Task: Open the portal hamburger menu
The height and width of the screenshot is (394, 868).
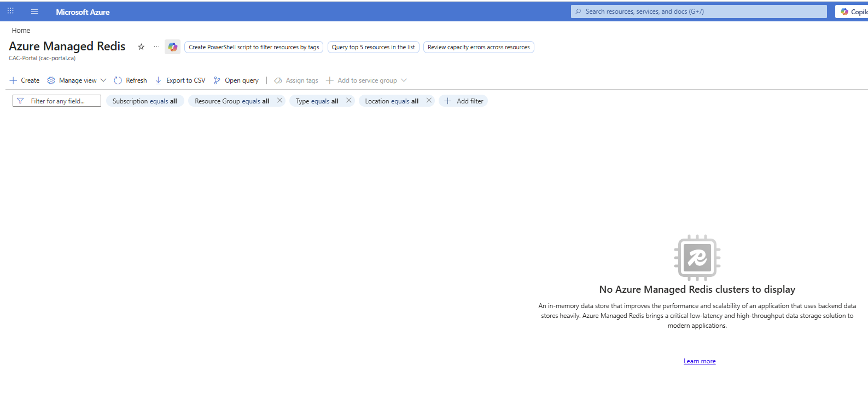Action: point(34,11)
